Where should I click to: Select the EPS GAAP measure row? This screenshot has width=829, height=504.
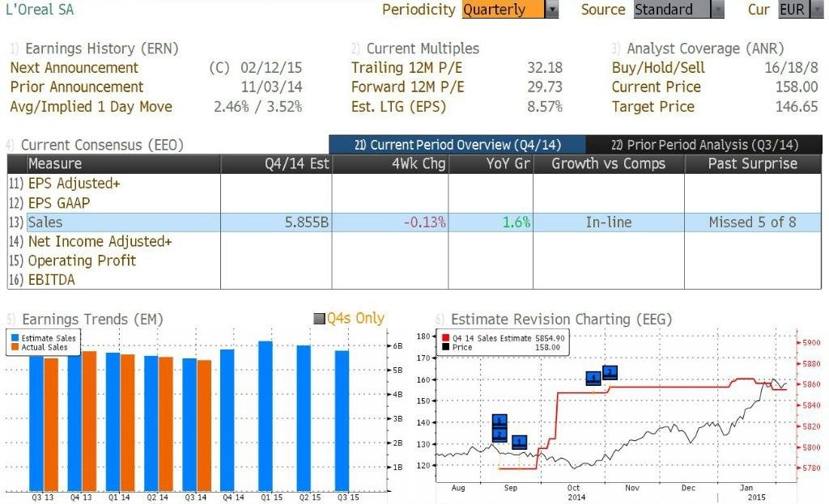tap(414, 203)
